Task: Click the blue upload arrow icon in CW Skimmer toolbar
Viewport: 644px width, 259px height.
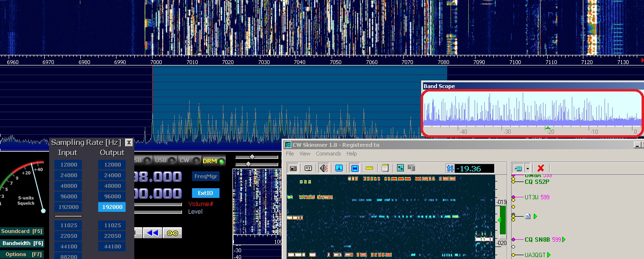Action: pos(339,168)
